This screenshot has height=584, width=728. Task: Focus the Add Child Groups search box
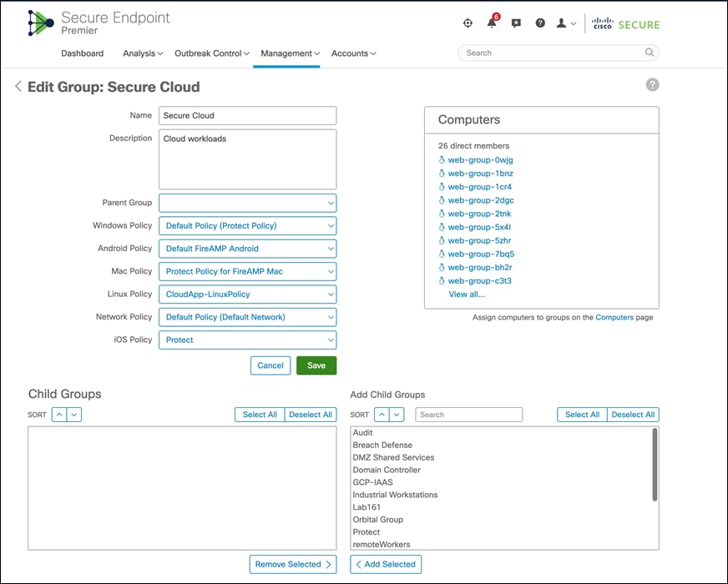[x=469, y=415]
